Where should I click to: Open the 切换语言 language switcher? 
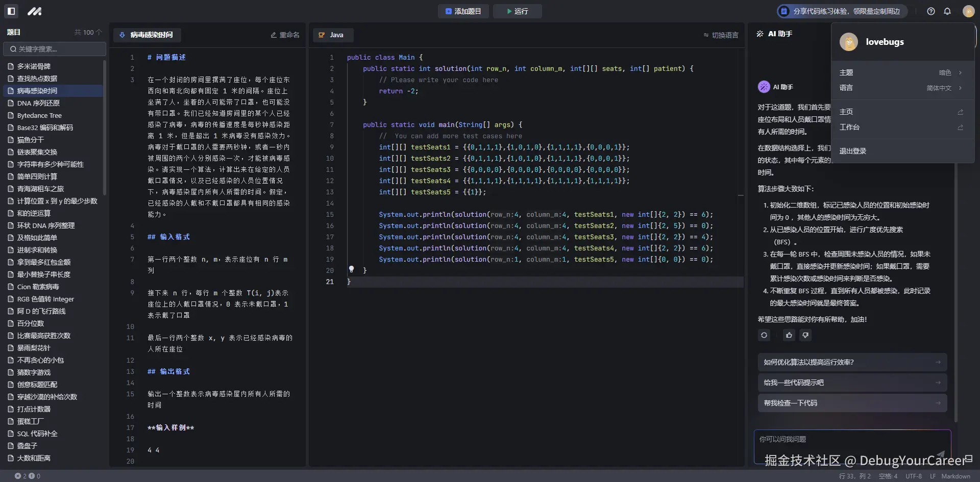[720, 35]
